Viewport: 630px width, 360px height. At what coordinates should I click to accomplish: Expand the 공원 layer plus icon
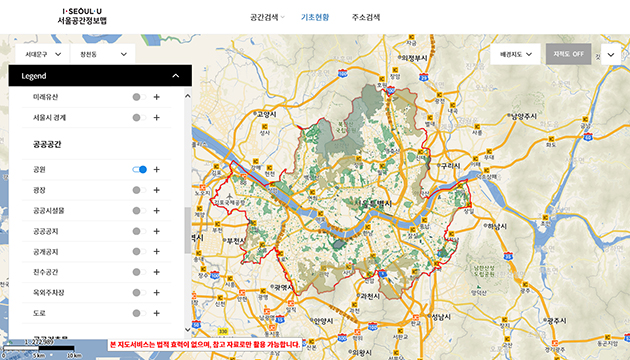pos(157,170)
